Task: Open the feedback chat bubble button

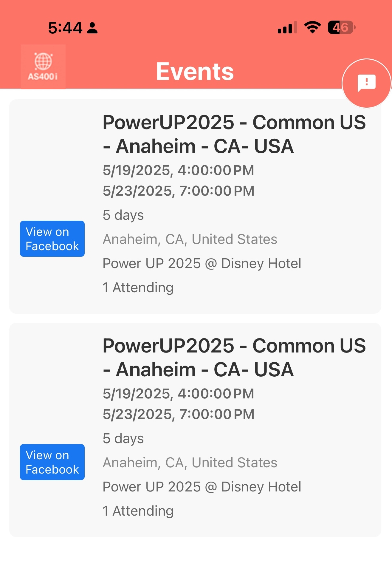Action: coord(366,83)
